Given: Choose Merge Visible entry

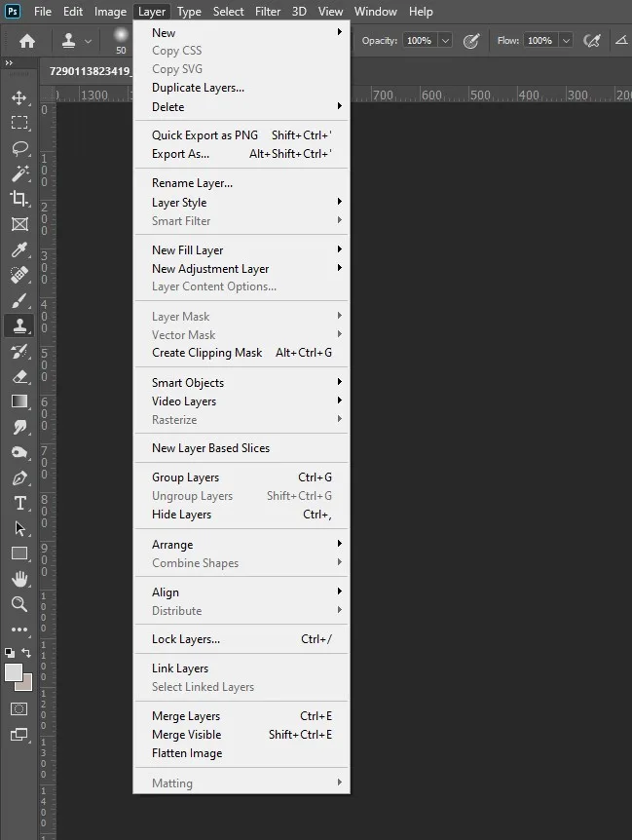Looking at the screenshot, I should tap(242, 735).
